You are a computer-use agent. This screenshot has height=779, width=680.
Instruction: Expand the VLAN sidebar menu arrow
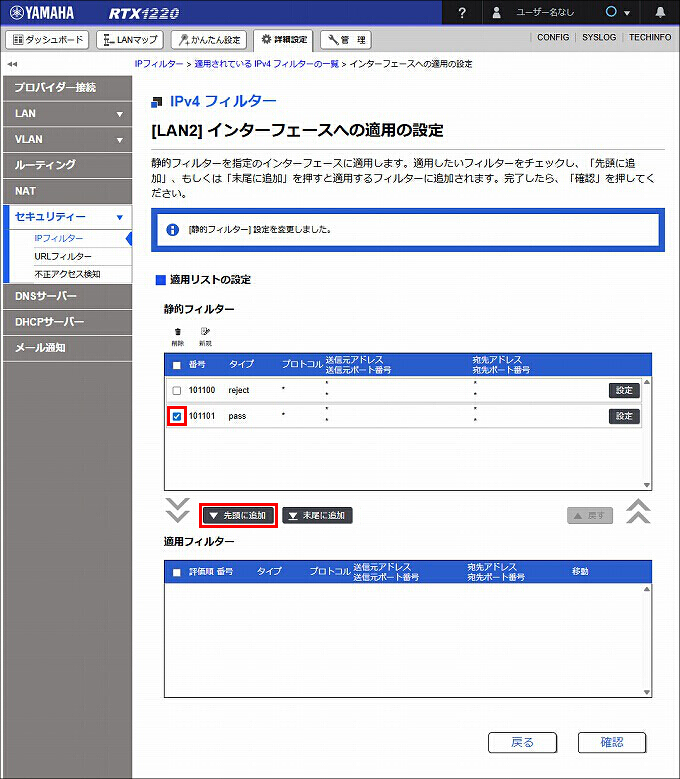(x=120, y=140)
